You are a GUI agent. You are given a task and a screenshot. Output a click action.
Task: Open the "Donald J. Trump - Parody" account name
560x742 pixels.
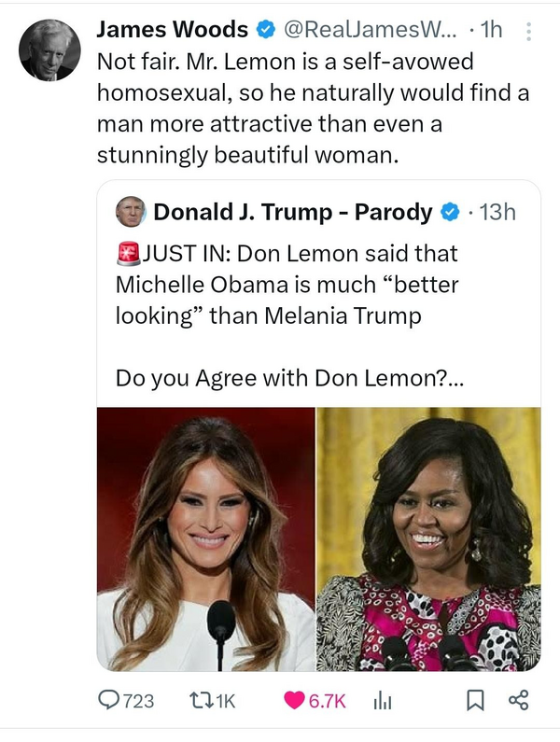click(x=292, y=212)
